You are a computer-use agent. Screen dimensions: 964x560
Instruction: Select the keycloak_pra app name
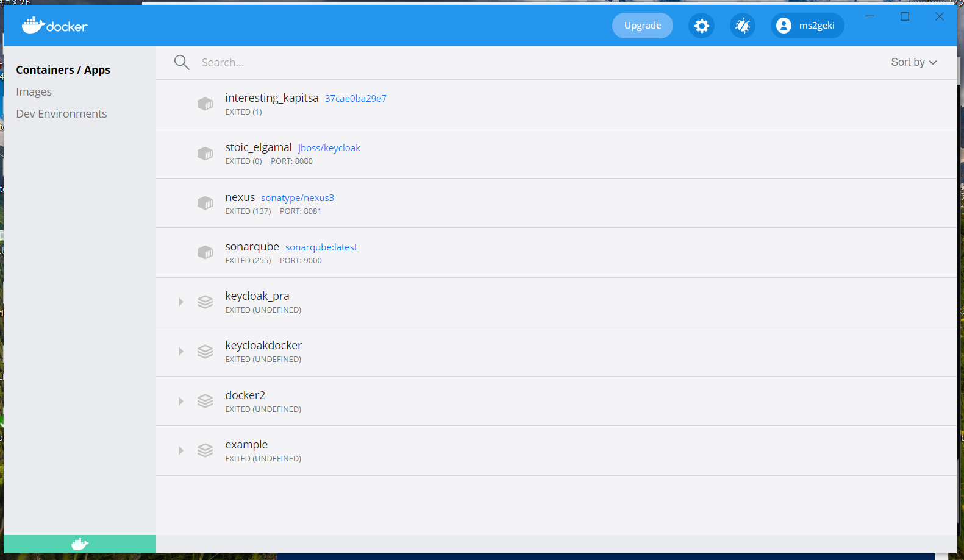tap(257, 296)
